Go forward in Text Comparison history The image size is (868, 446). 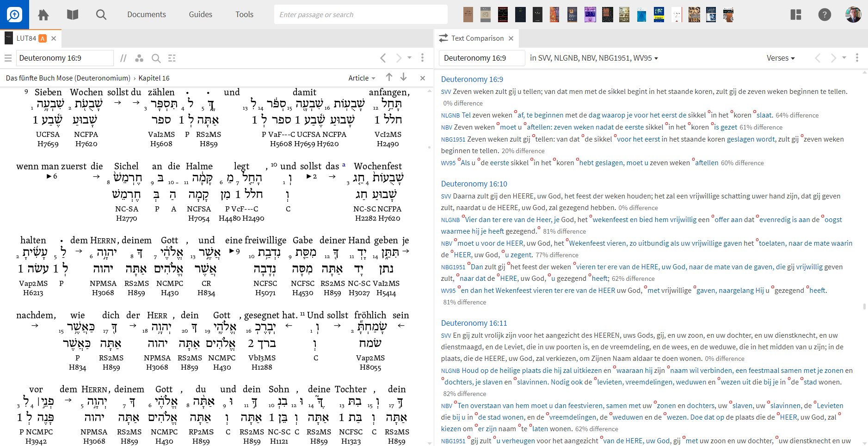[833, 58]
